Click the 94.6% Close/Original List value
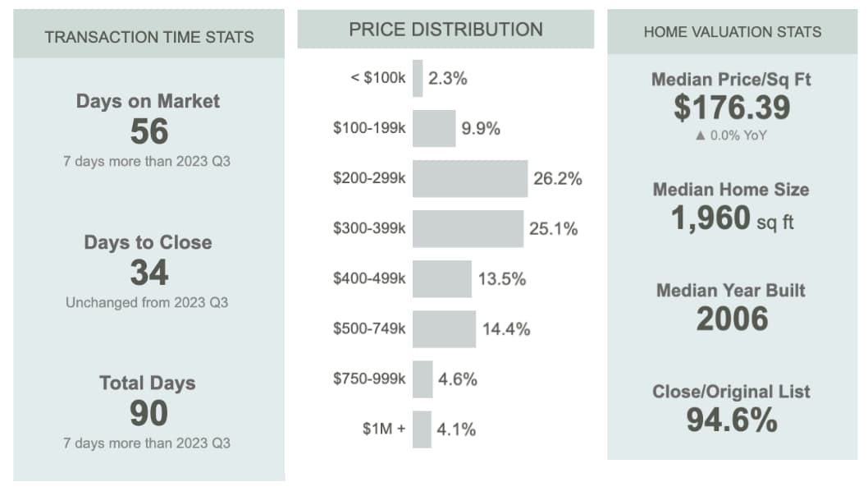This screenshot has height=496, width=868. click(732, 420)
